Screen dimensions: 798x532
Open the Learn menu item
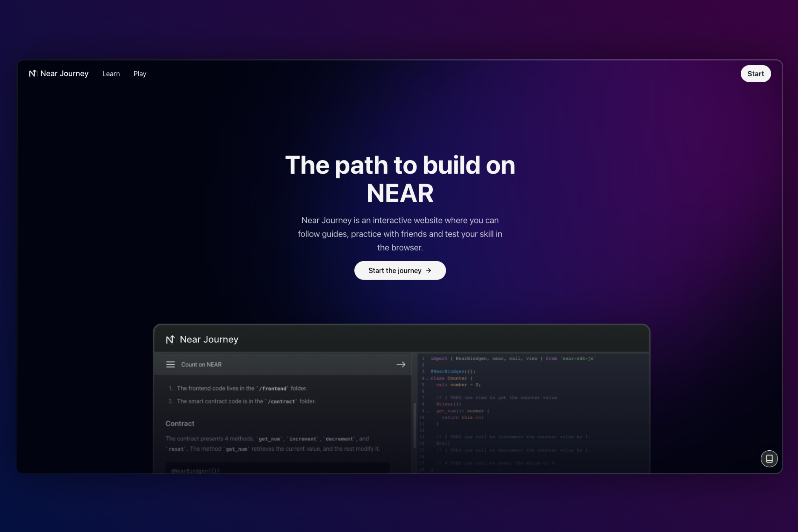pos(111,74)
